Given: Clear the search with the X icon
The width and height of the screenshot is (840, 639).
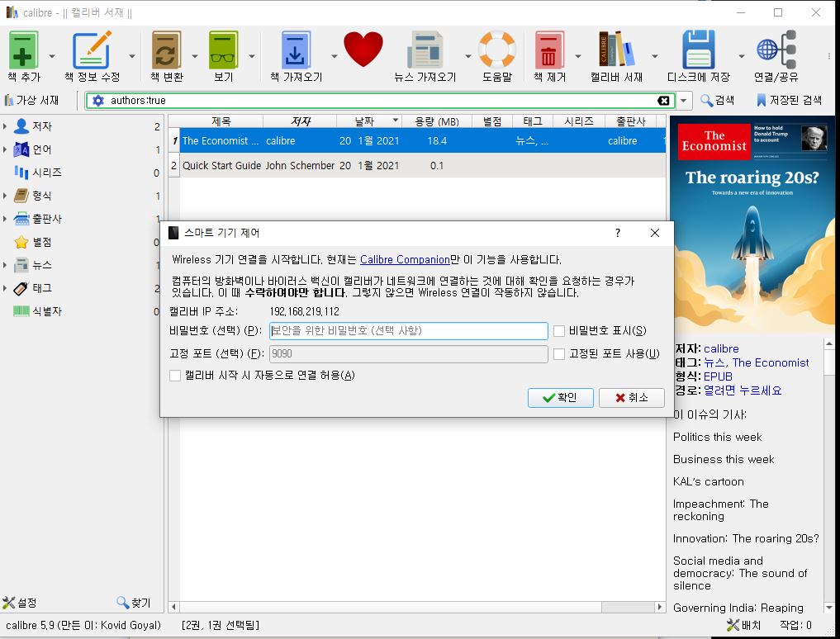Looking at the screenshot, I should [x=663, y=100].
